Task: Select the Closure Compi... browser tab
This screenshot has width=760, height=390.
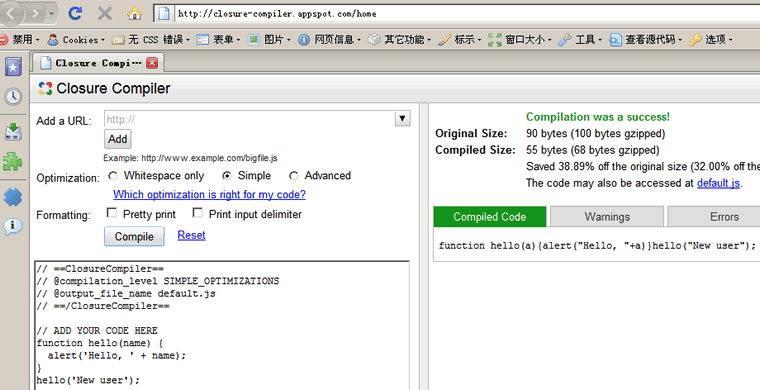Action: tap(98, 62)
